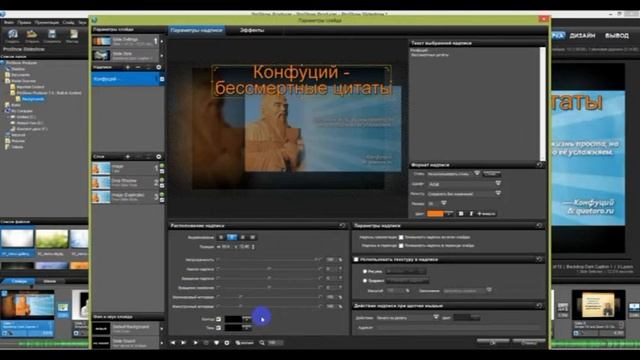Toggle the caption outline checkbox
640x360 pixels.
point(219,319)
